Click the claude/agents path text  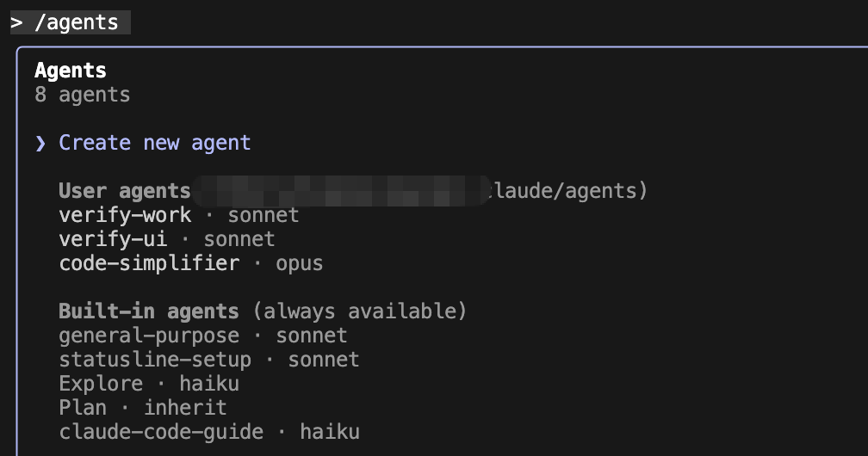(x=563, y=191)
